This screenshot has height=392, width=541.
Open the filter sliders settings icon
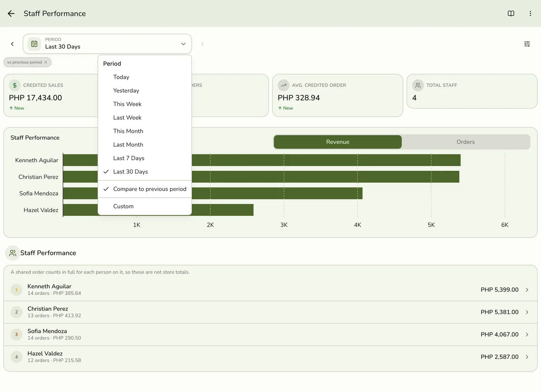[527, 44]
